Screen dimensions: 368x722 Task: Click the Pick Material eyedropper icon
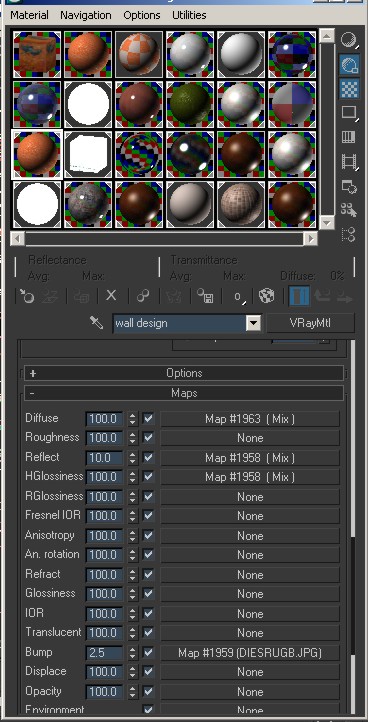point(97,323)
